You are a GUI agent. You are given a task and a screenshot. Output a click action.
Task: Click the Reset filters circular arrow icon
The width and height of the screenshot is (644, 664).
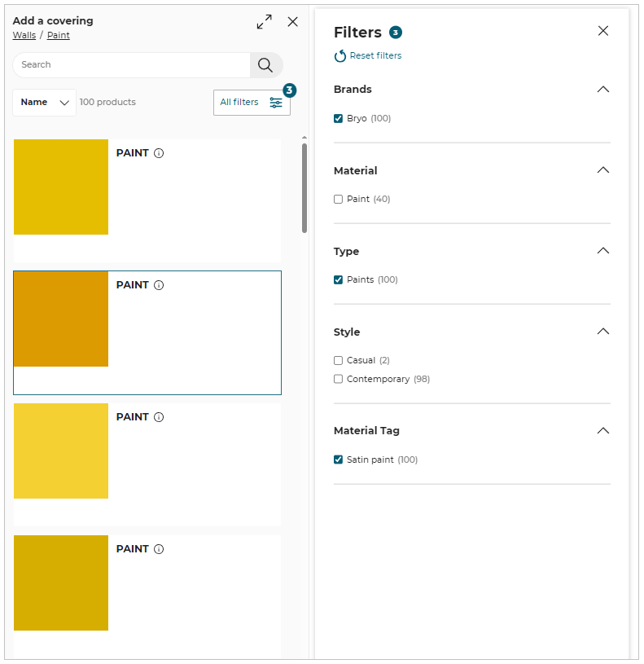click(x=340, y=55)
